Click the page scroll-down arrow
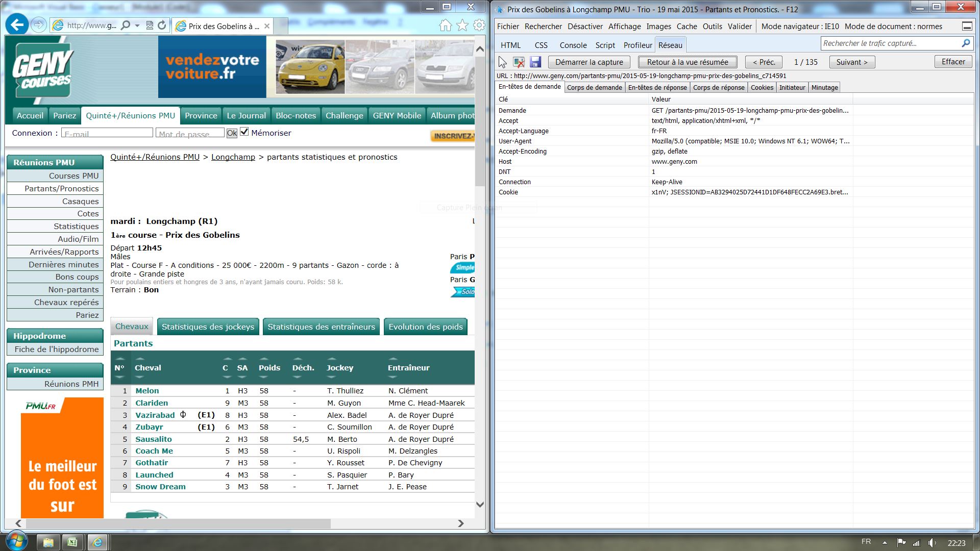The height and width of the screenshot is (551, 980). click(x=480, y=504)
